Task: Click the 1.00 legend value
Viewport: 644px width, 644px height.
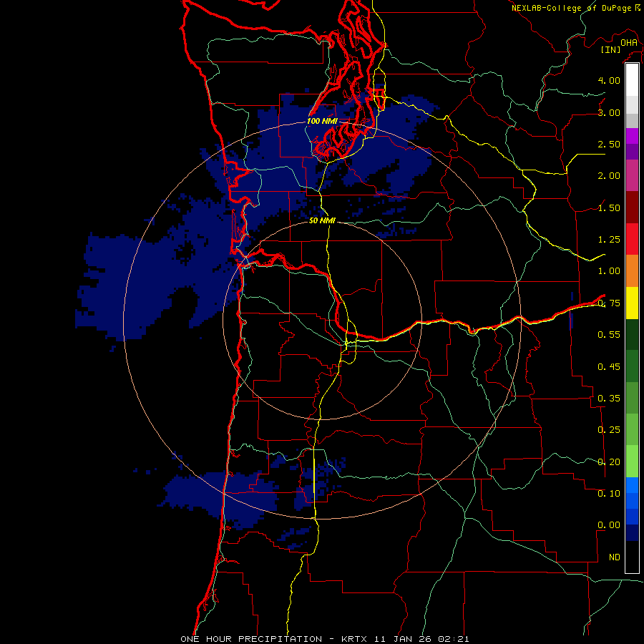Action: (609, 271)
